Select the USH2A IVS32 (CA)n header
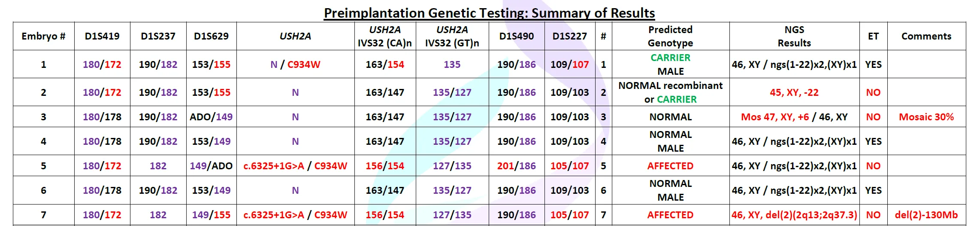 [385, 36]
